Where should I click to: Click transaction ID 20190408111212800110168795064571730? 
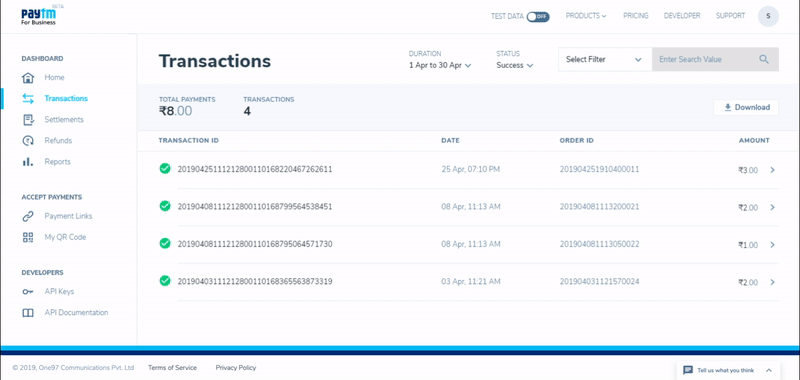click(x=255, y=244)
